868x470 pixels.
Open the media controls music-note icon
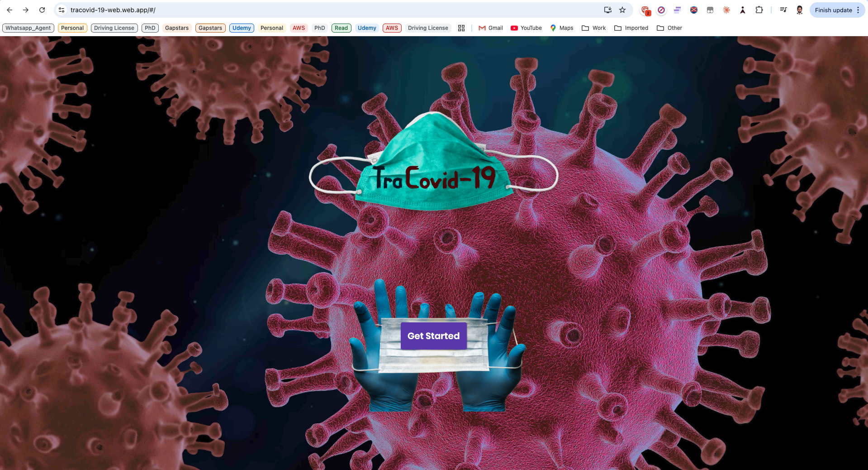(x=783, y=10)
